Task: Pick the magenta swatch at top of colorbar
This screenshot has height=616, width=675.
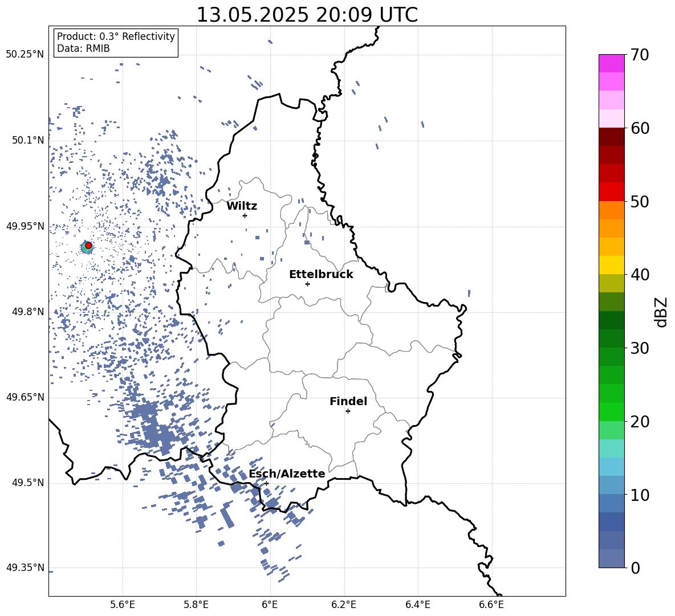Action: coord(612,63)
